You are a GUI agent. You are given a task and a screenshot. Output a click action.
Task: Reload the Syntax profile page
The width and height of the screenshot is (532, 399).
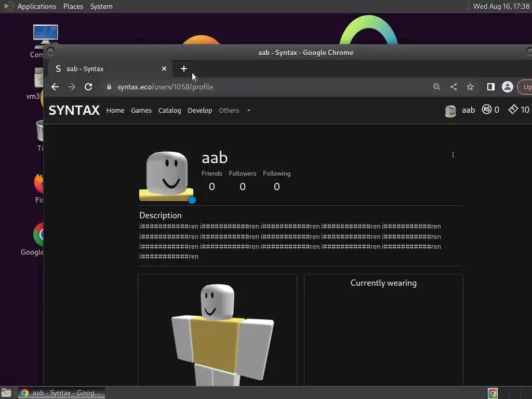pos(88,87)
